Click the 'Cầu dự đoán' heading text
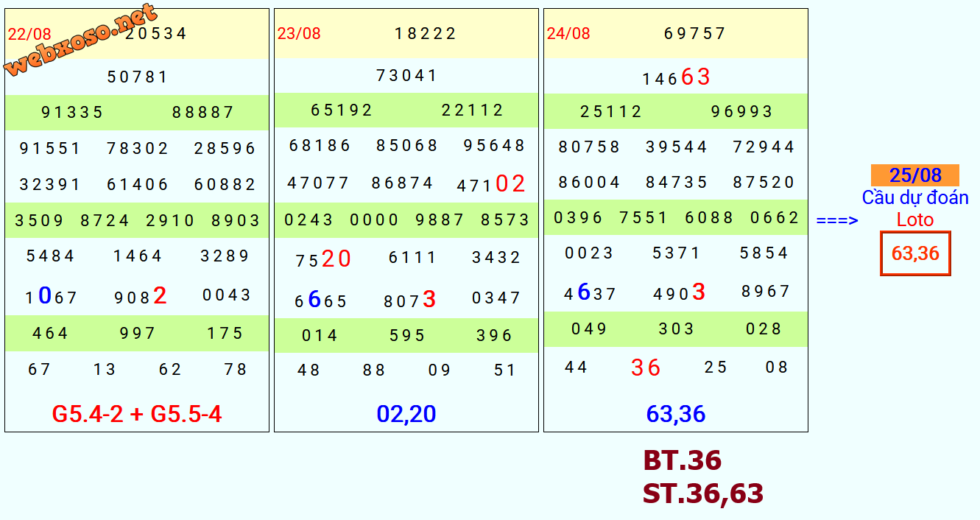This screenshot has width=980, height=520. tap(914, 197)
